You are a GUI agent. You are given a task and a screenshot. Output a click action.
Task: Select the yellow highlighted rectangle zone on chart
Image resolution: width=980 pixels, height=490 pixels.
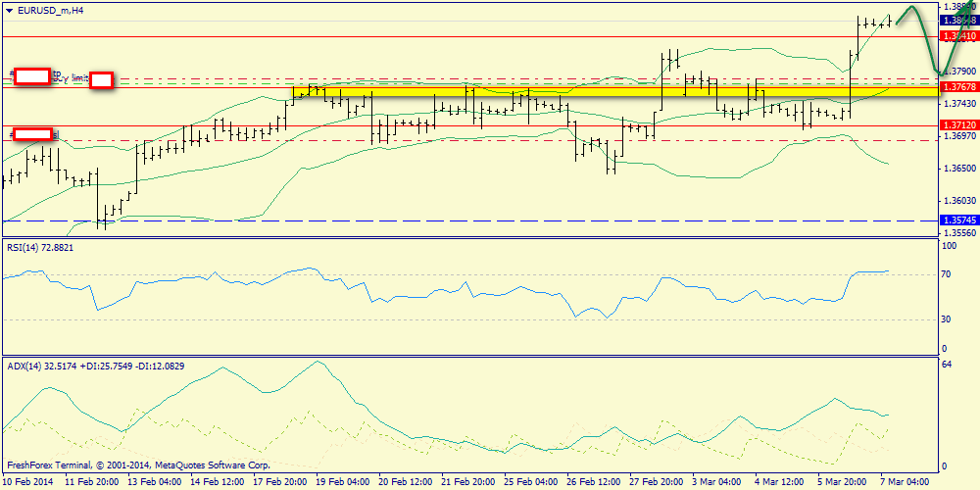[x=615, y=92]
